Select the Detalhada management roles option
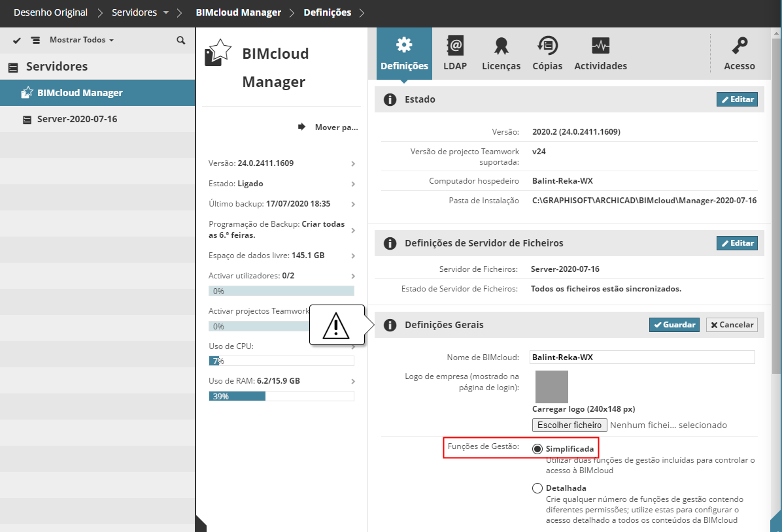Viewport: 782px width, 532px height. [537, 488]
